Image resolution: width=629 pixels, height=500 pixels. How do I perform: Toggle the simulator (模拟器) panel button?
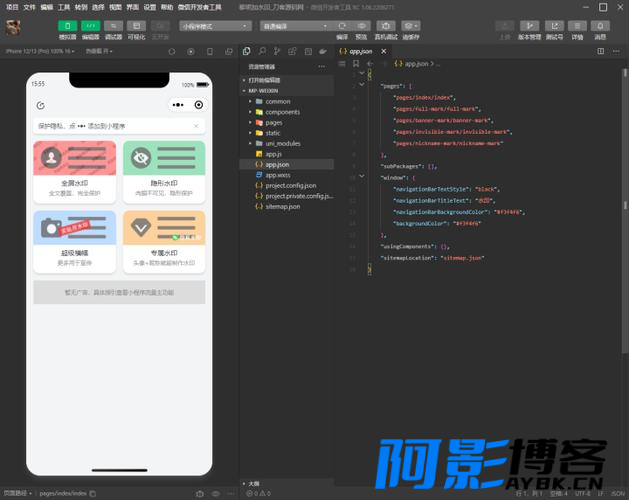[x=67, y=26]
